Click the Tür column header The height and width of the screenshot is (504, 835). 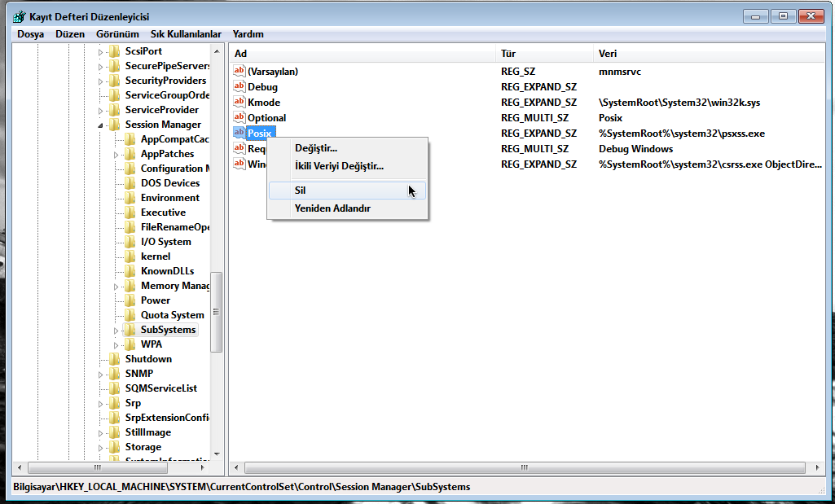point(544,53)
